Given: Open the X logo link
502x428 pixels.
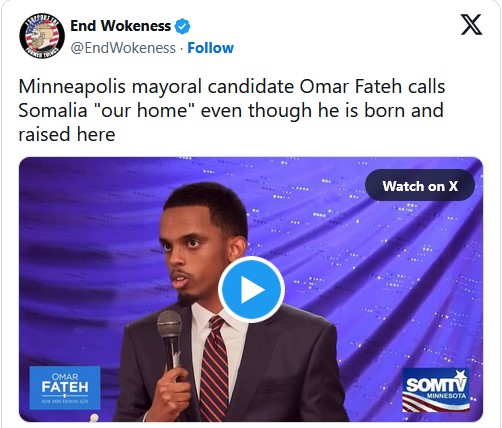Looking at the screenshot, I should (x=471, y=25).
